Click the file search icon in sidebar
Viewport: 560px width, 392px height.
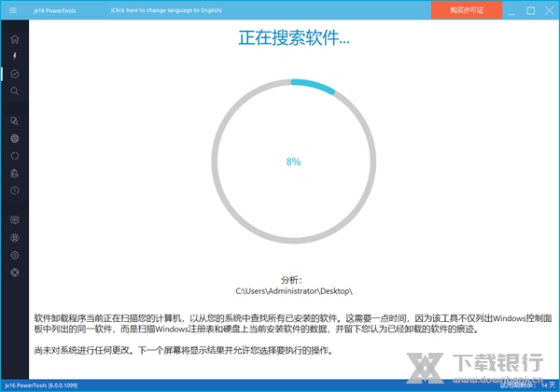pos(14,120)
